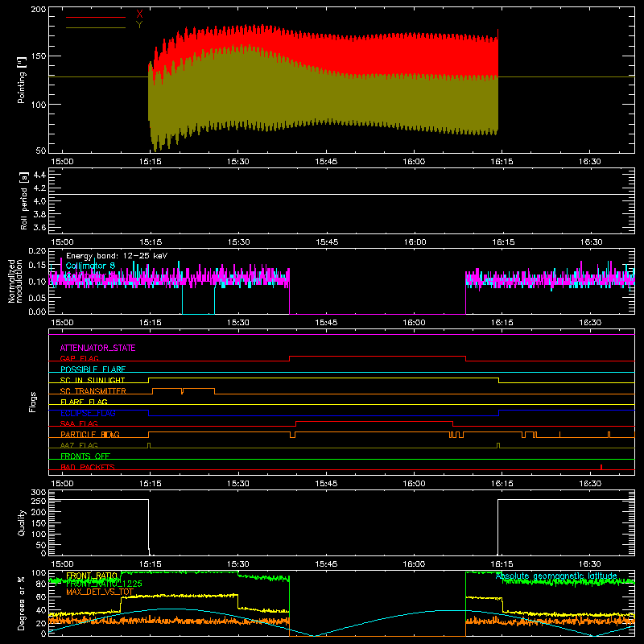Click the 15:45 label under modulation plot
The width and height of the screenshot is (644, 644).
click(x=326, y=323)
